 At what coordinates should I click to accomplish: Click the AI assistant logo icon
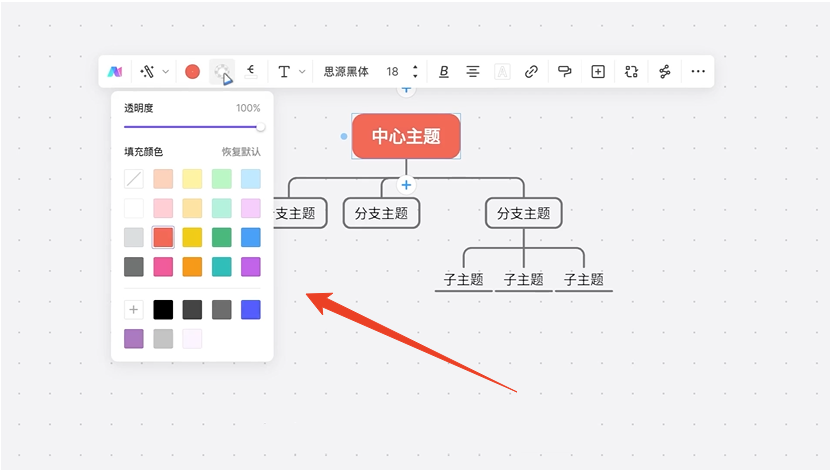[x=115, y=72]
